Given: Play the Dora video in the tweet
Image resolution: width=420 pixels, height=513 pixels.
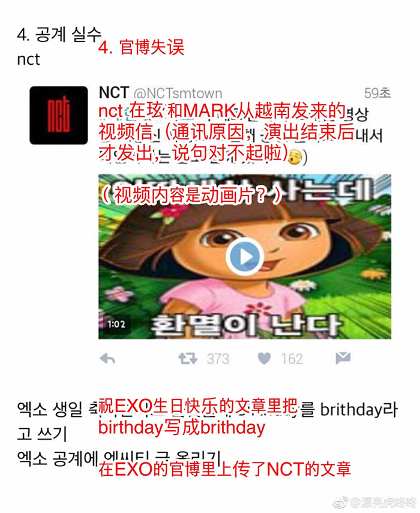Looking at the screenshot, I should pos(245,257).
